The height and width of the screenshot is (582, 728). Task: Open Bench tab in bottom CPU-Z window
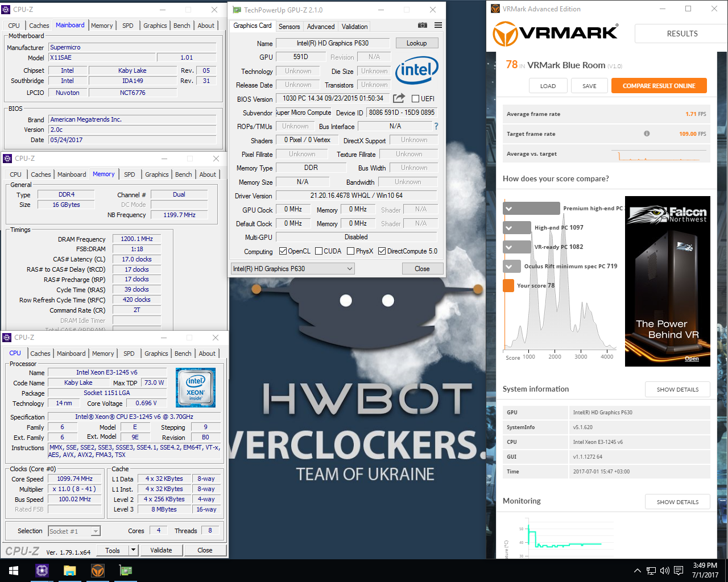point(183,354)
